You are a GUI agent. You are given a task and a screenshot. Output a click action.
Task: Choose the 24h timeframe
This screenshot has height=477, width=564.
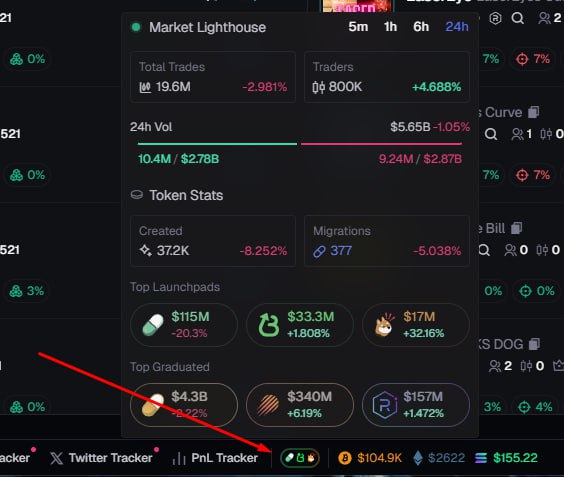(x=457, y=27)
